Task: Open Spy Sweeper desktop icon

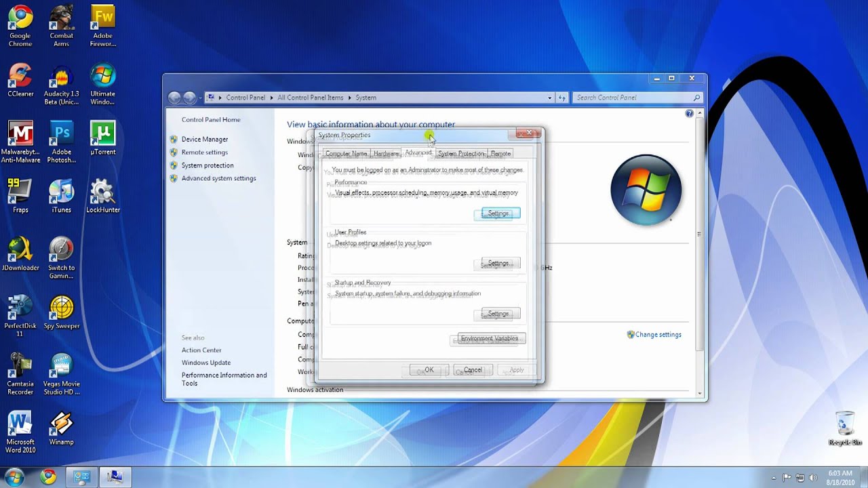Action: pos(61,312)
